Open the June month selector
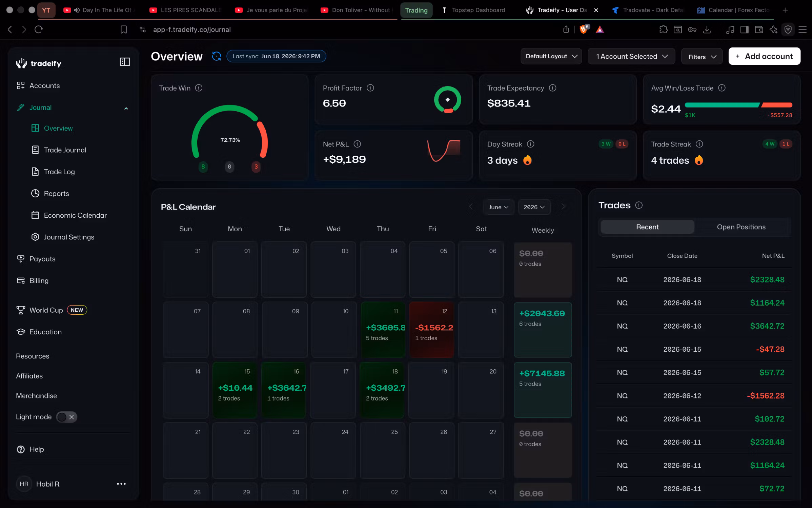Screen dimensions: 812x508 click(x=499, y=207)
